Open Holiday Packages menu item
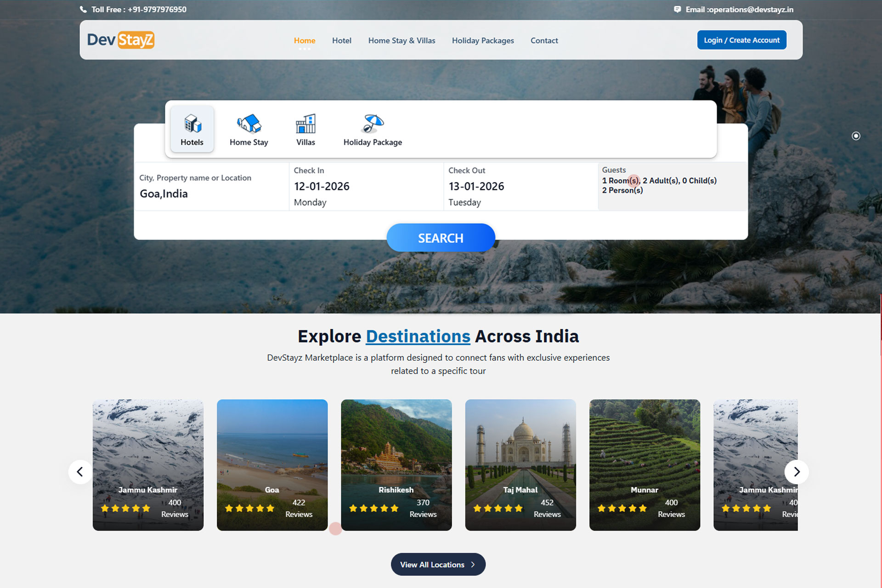 (x=483, y=40)
